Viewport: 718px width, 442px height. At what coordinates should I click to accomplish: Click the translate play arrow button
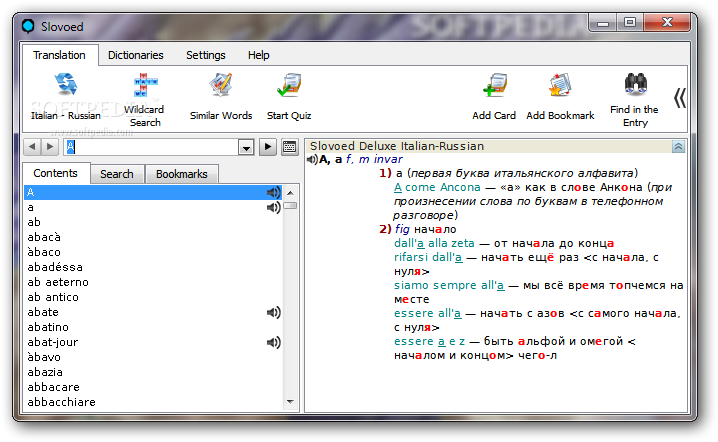click(x=268, y=147)
